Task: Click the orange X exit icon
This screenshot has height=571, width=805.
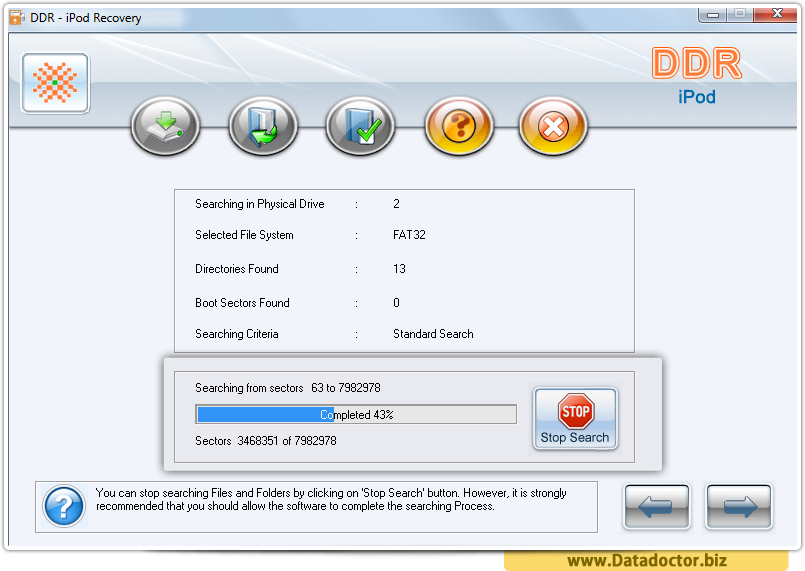Action: (x=553, y=126)
